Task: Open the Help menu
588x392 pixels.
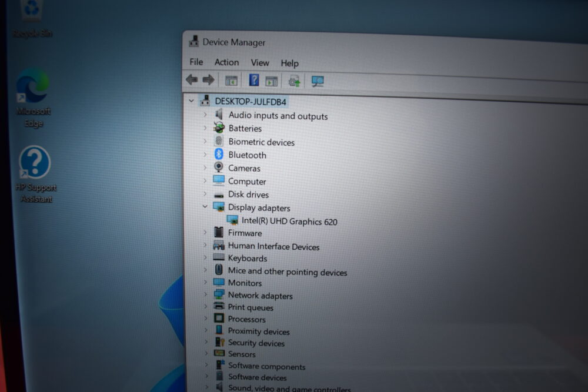Action: coord(289,63)
